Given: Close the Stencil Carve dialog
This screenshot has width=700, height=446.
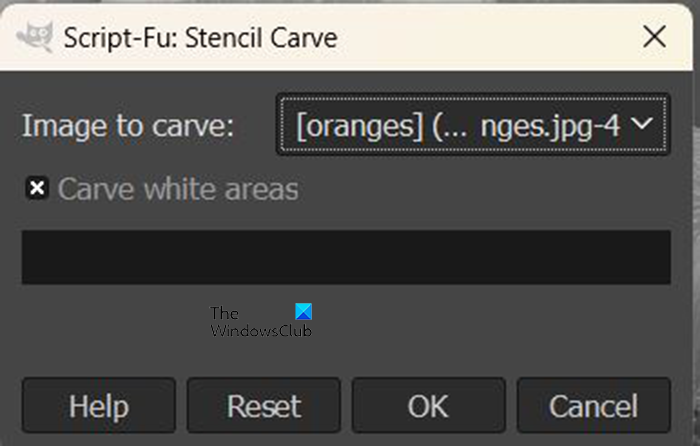Looking at the screenshot, I should pyautogui.click(x=654, y=37).
